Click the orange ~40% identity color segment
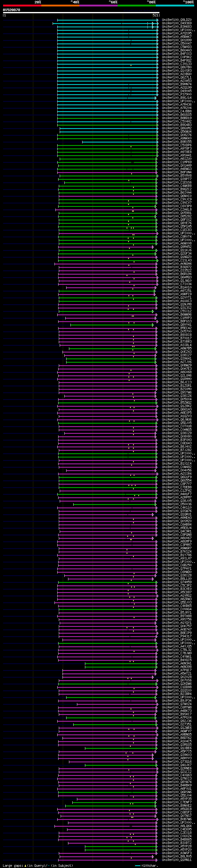 click(60, 6)
